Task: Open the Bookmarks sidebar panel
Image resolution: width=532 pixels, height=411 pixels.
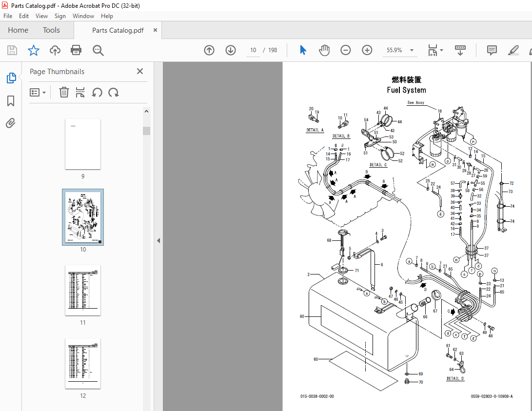Action: 11,101
